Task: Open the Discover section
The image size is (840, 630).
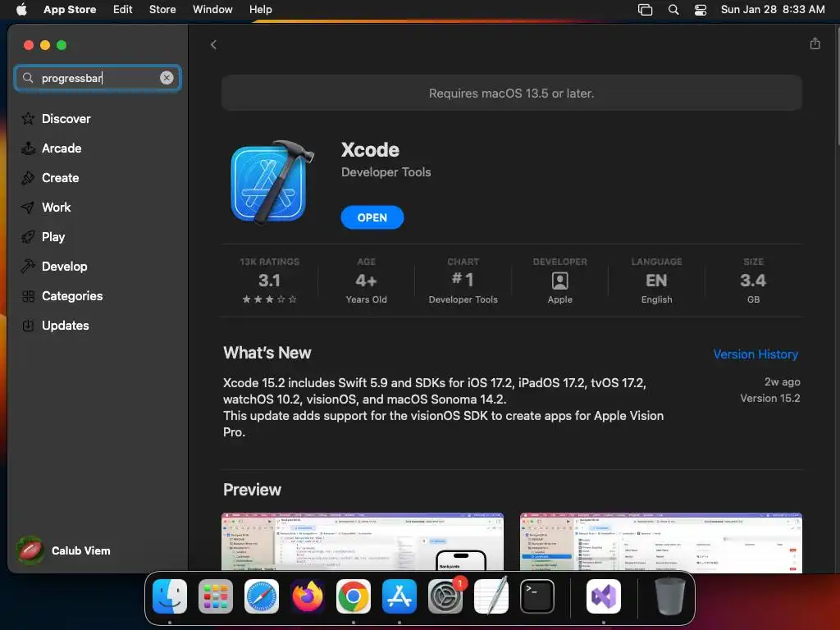Action: click(66, 119)
